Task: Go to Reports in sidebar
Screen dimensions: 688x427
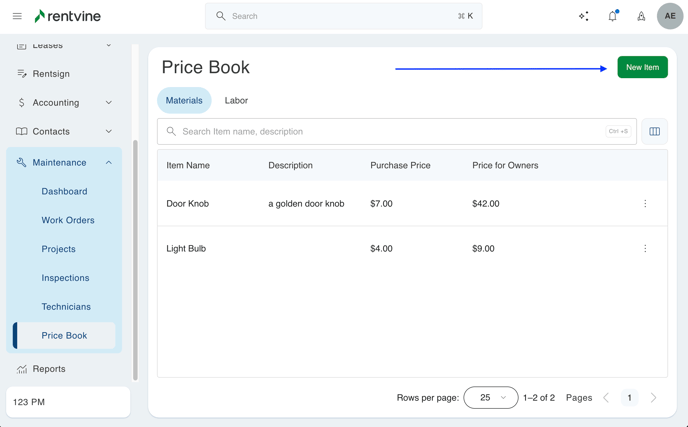Action: 49,369
